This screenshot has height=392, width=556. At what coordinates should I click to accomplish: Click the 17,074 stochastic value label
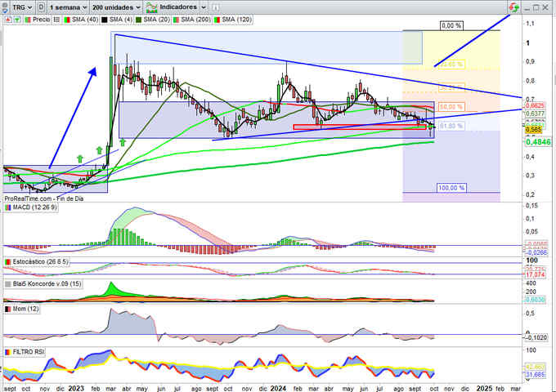(537, 274)
